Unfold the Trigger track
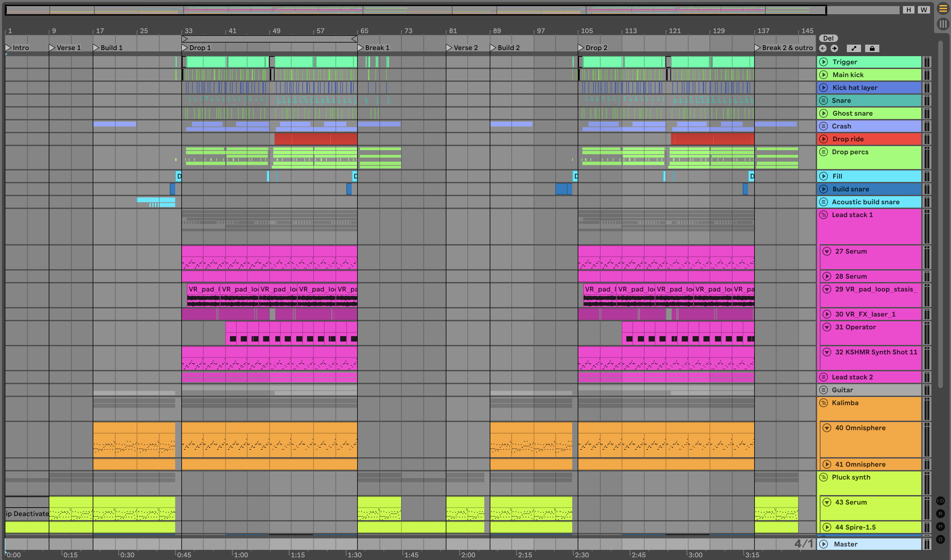Image resolution: width=951 pixels, height=560 pixels. 824,62
